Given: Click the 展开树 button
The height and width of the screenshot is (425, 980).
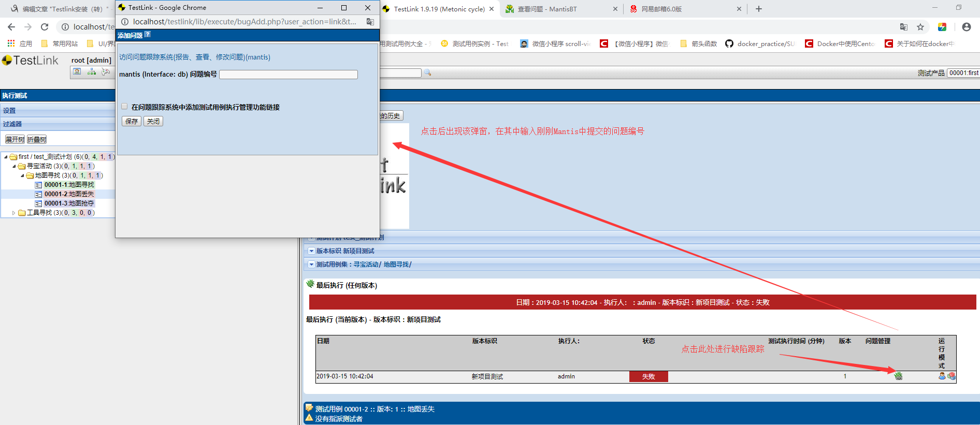Looking at the screenshot, I should [15, 139].
